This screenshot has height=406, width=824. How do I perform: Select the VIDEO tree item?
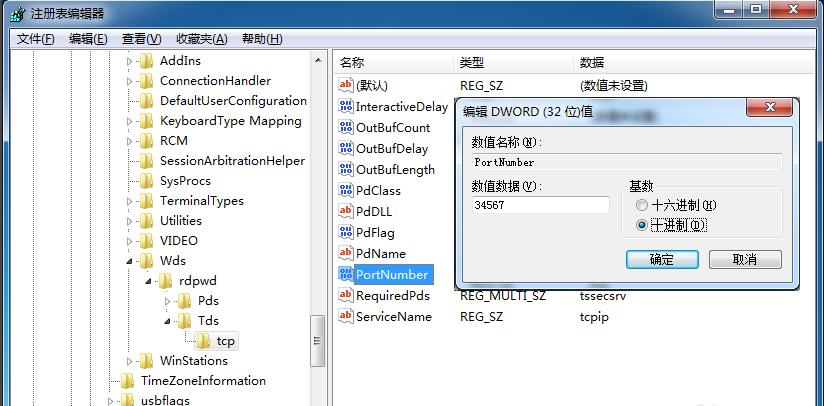[179, 241]
